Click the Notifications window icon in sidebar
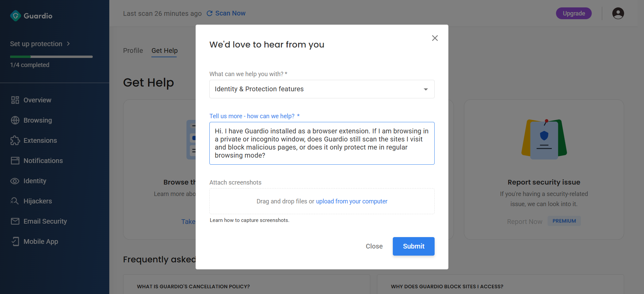644x294 pixels. pos(15,161)
